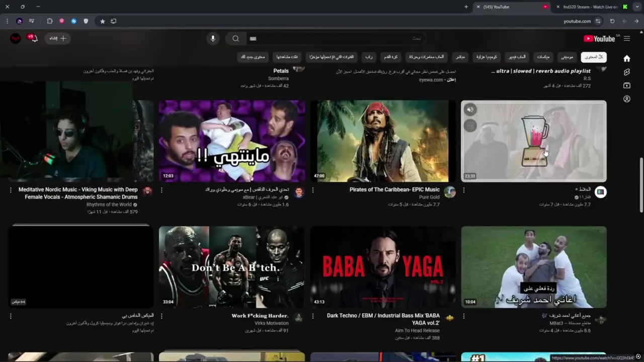Open options menu for Meditative Nordic Music

coord(11,190)
